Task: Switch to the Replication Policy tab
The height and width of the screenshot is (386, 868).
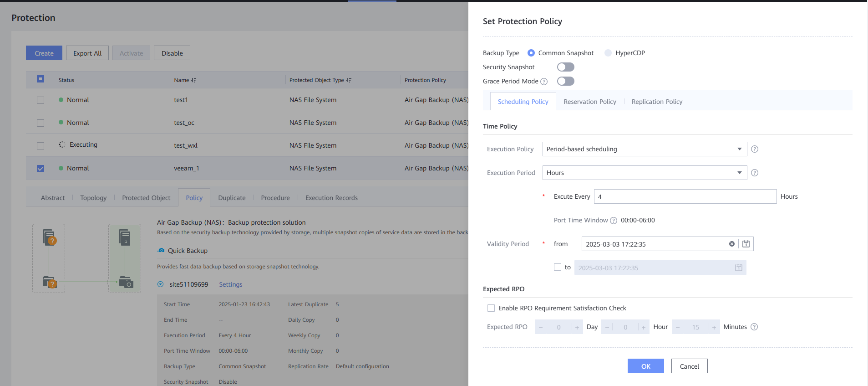Action: [x=657, y=102]
